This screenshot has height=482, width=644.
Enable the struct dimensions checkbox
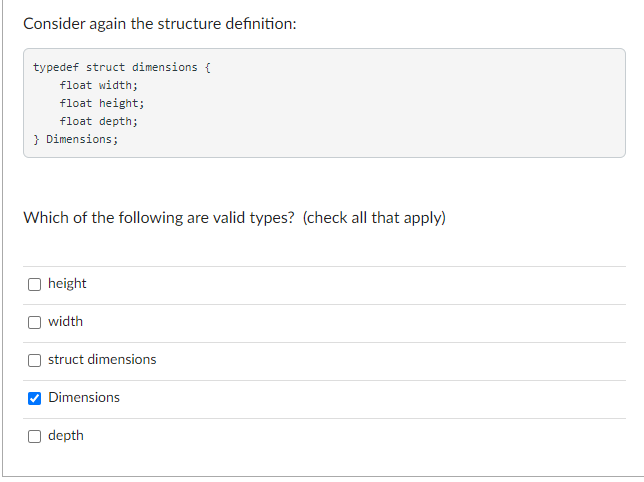tap(34, 360)
